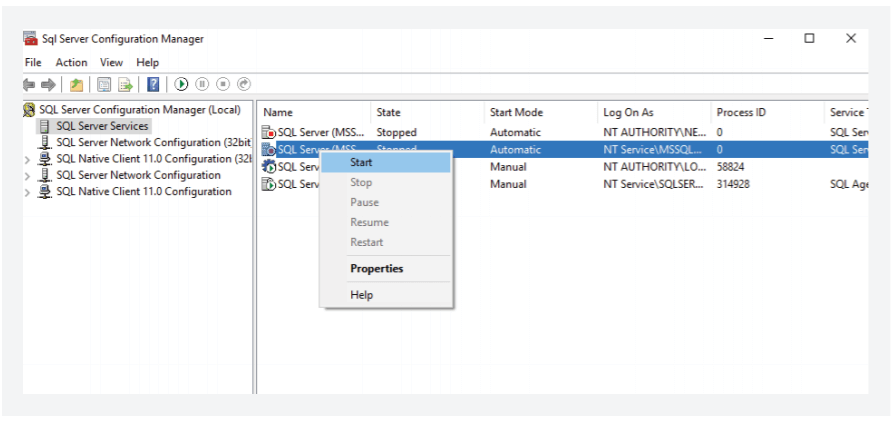Click the Back arrow in the toolbar
Viewport: 894px width, 422px height.
[29, 84]
